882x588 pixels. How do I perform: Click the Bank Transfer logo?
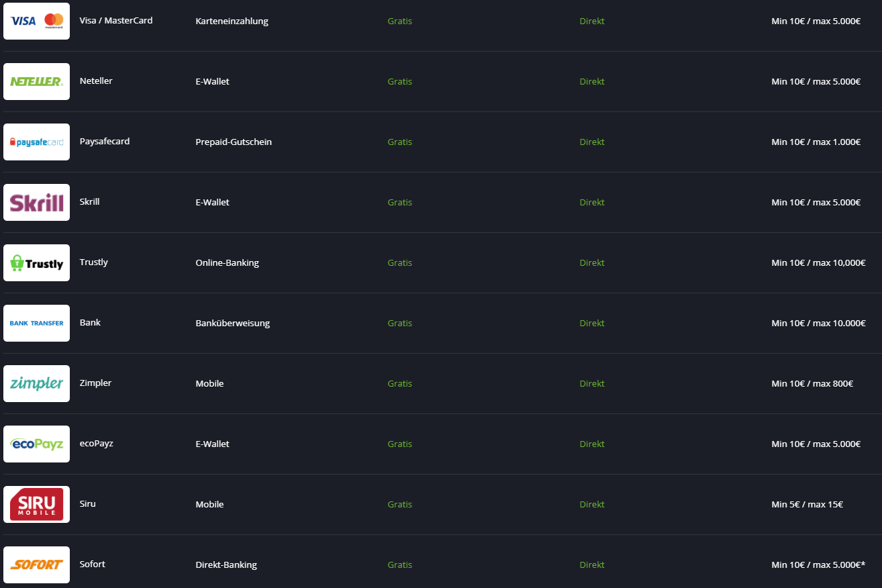tap(36, 323)
